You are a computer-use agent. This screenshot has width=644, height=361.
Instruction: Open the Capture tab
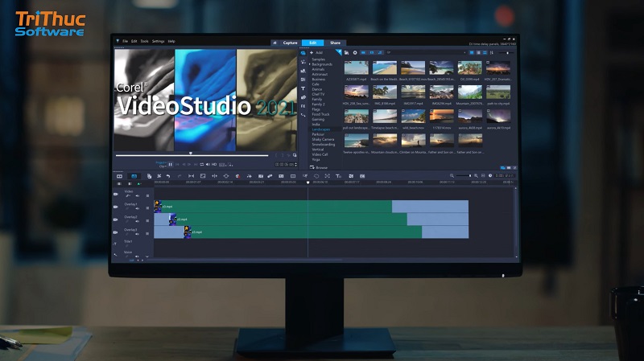290,42
